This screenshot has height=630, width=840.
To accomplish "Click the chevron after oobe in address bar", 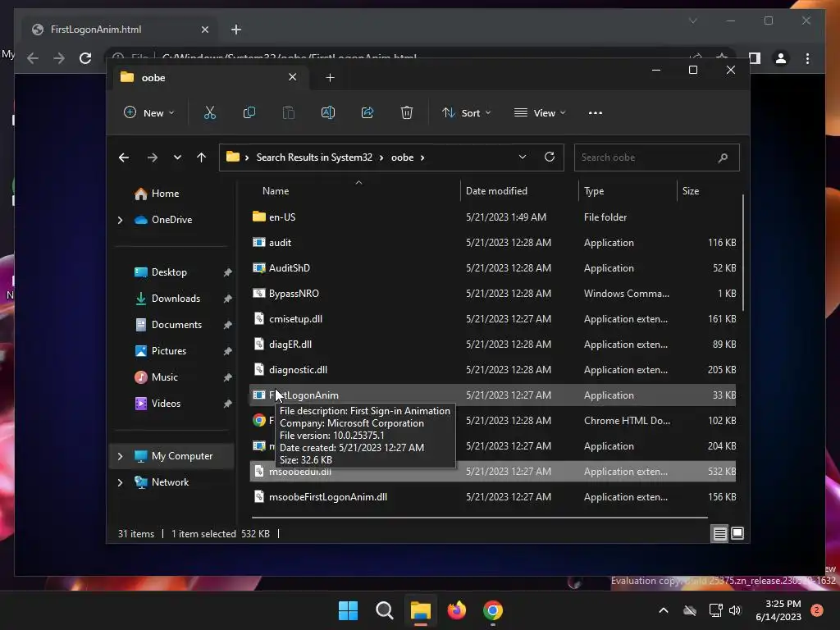I will [x=422, y=157].
